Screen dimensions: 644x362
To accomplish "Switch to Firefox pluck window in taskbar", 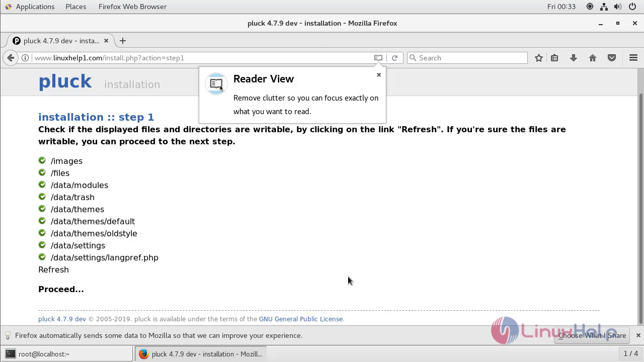I will (200, 354).
